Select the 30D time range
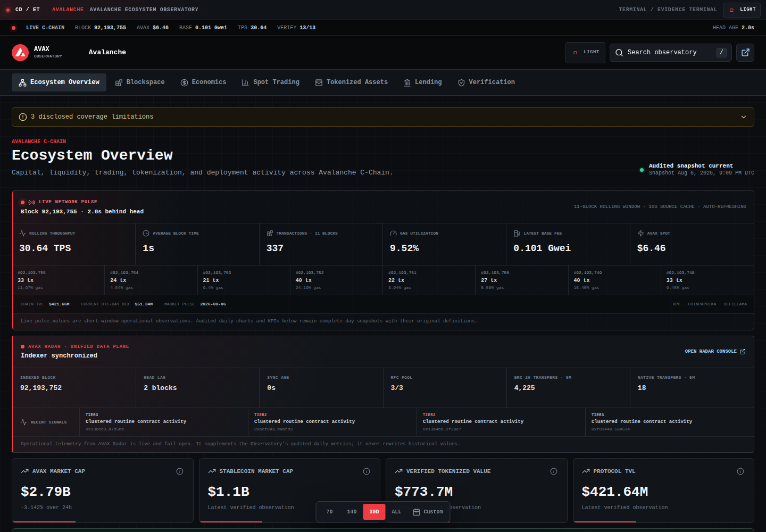 [x=374, y=512]
